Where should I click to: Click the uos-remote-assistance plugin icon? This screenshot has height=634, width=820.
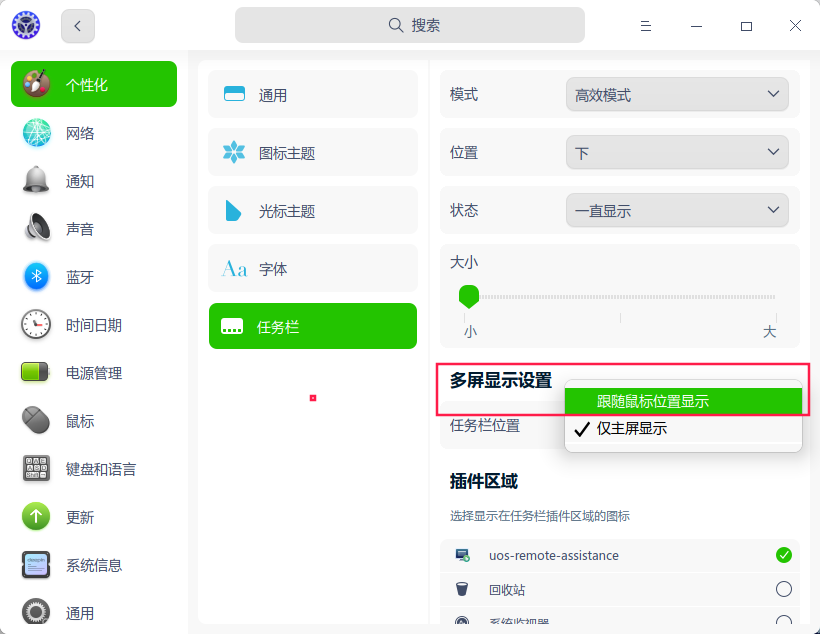pos(462,556)
